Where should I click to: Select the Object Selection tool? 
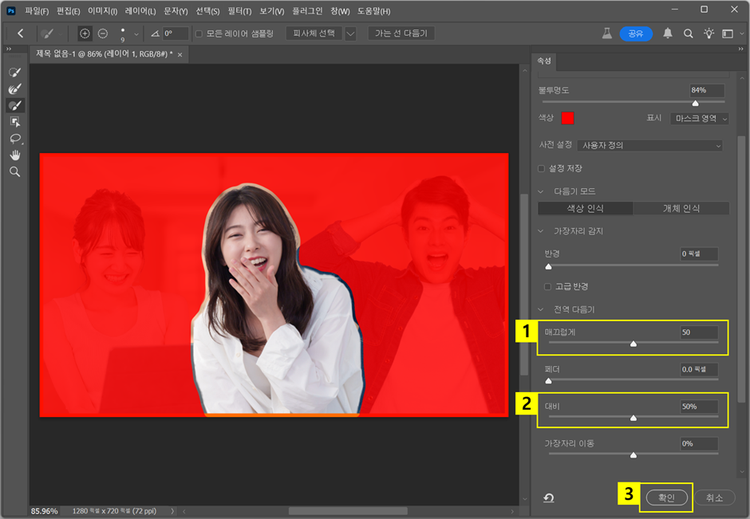click(15, 121)
